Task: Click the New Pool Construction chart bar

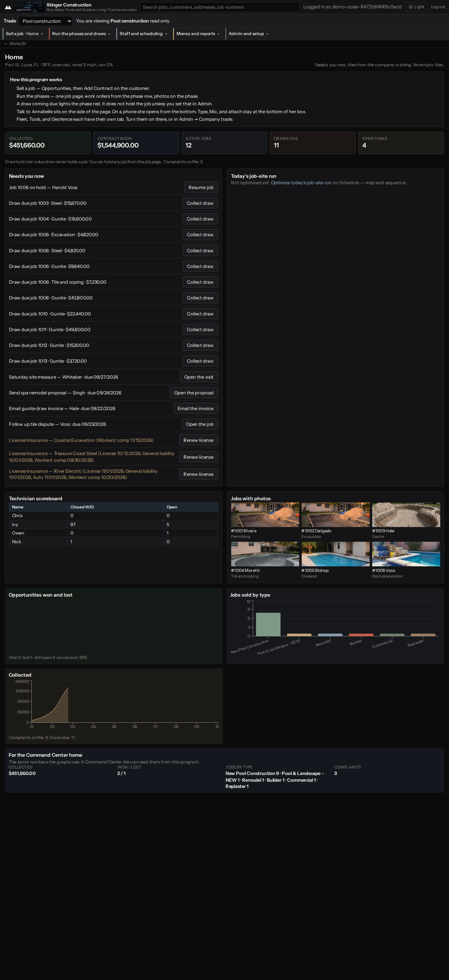Action: coord(268,624)
